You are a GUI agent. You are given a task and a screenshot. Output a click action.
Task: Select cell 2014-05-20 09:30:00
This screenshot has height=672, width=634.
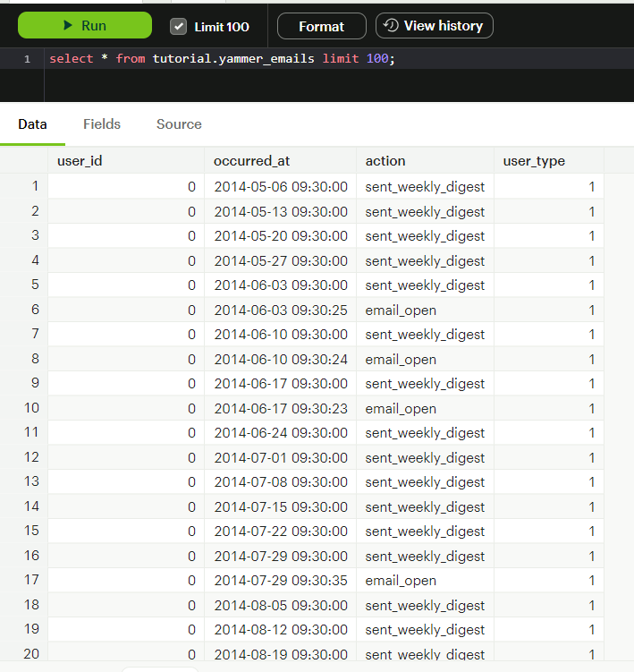[x=281, y=236]
